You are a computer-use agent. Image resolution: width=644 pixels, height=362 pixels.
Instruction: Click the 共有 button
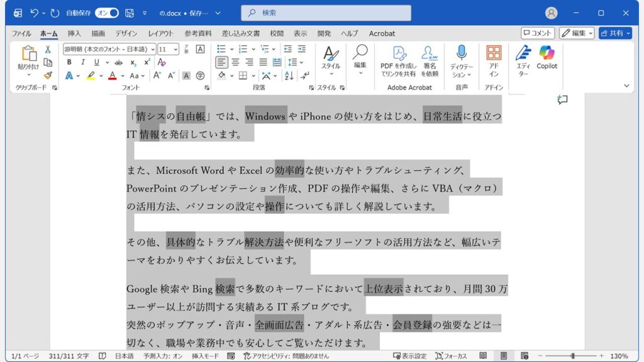point(614,33)
